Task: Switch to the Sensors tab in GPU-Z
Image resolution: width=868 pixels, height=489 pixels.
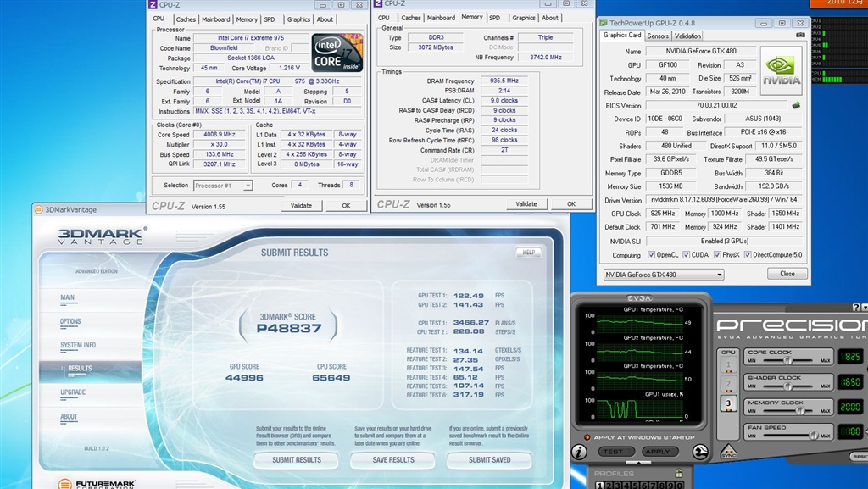Action: pos(658,36)
